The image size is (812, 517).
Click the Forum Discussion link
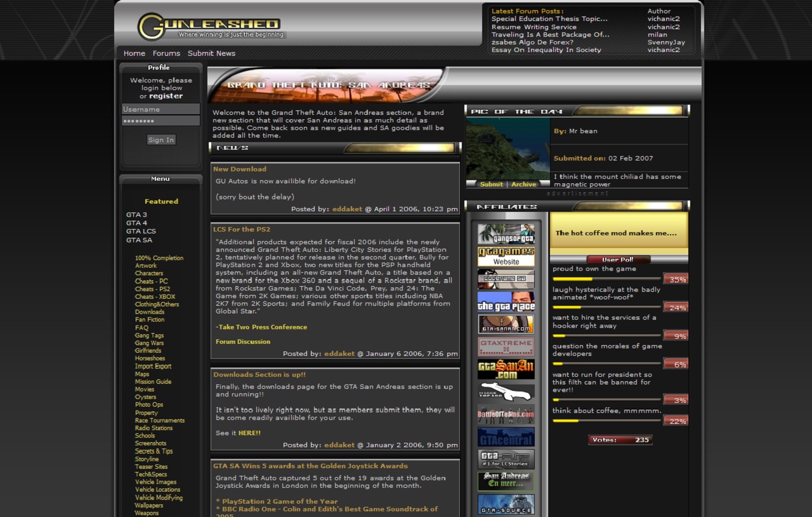point(243,342)
